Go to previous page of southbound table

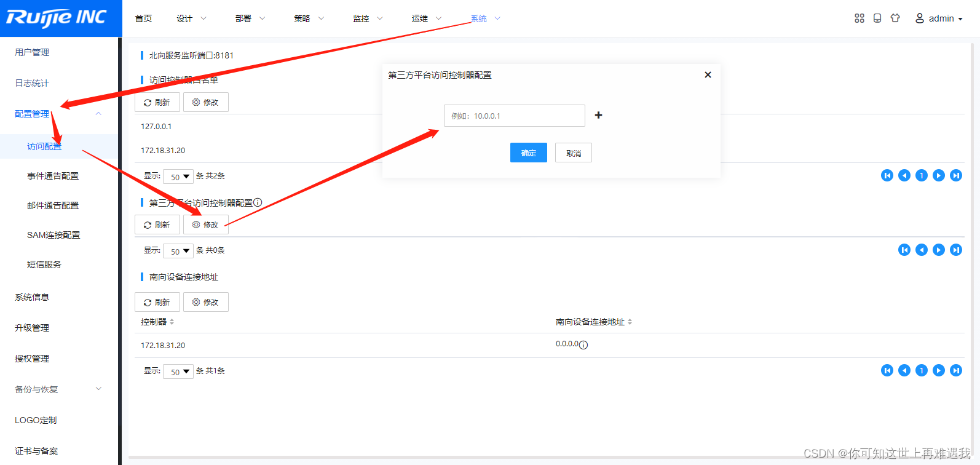904,370
